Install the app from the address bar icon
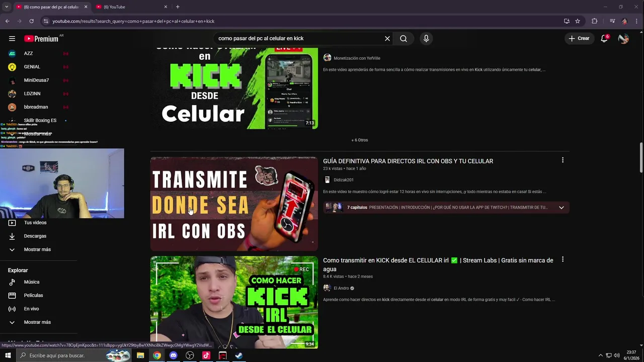Image resolution: width=644 pixels, height=362 pixels. click(567, 21)
